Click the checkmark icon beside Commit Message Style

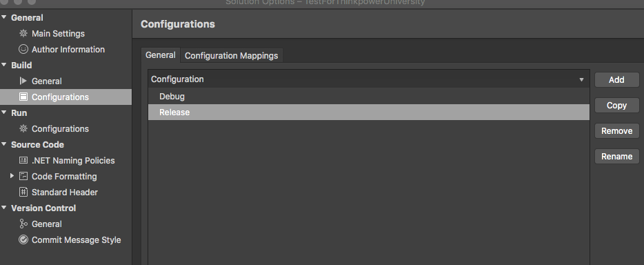23,239
